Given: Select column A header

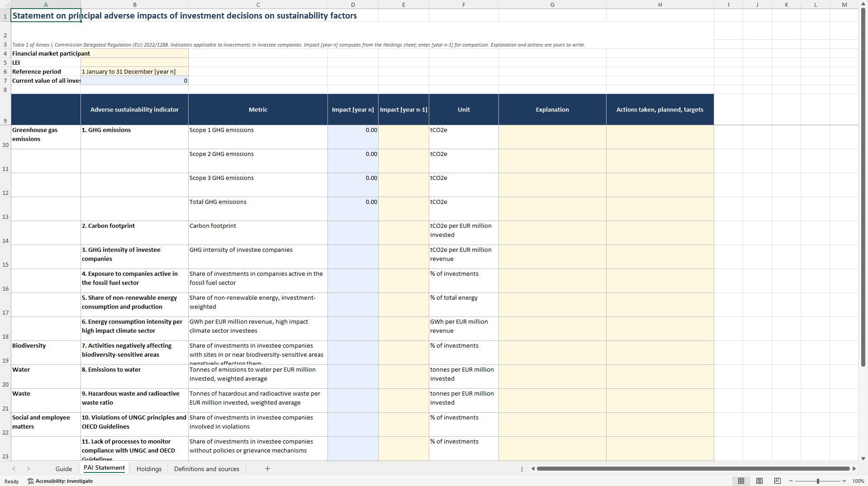Looking at the screenshot, I should (x=46, y=5).
